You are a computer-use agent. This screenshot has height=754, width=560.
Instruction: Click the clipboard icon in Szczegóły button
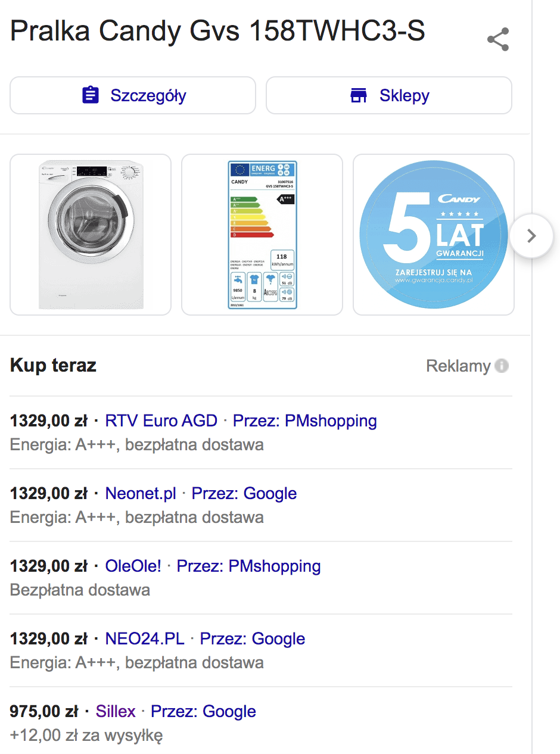tap(90, 95)
